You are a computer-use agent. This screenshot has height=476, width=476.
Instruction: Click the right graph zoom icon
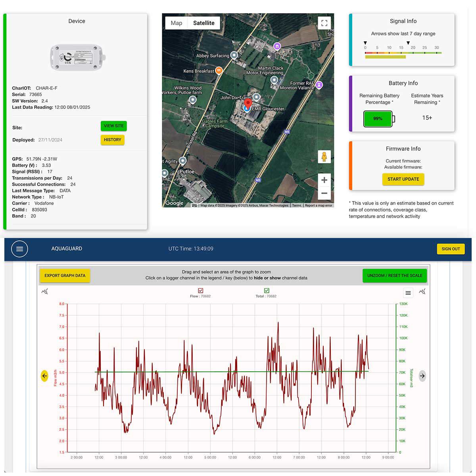(x=422, y=292)
